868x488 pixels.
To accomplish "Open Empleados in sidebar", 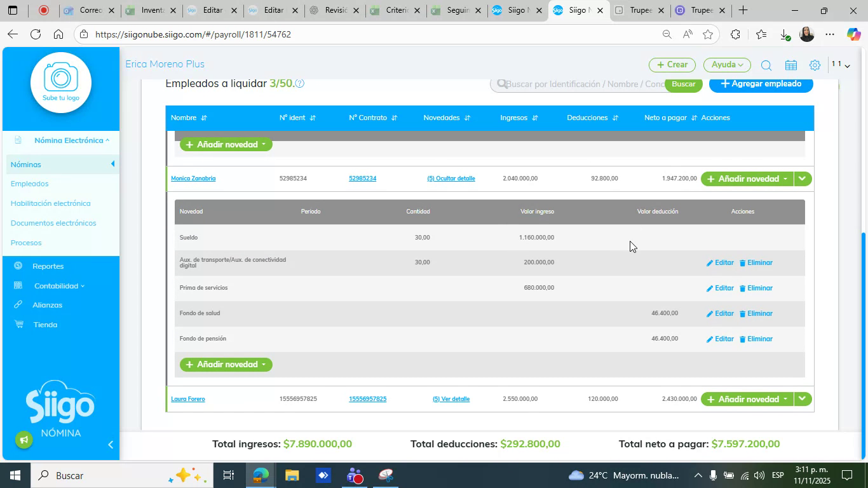I will (x=30, y=184).
